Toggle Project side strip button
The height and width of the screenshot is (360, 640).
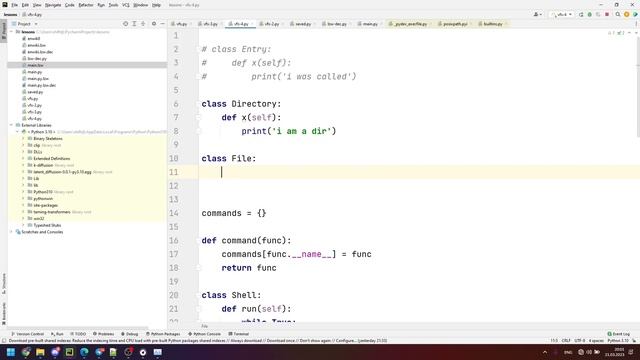tap(4, 31)
